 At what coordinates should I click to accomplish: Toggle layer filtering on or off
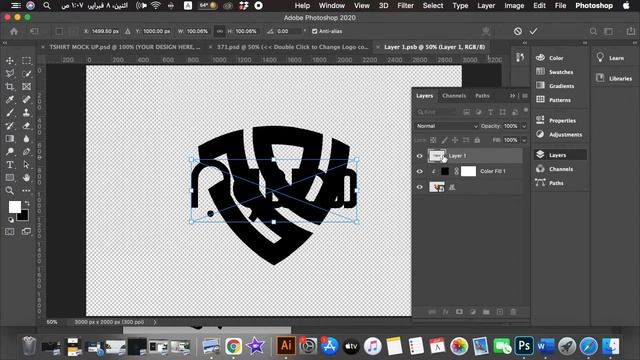click(526, 110)
